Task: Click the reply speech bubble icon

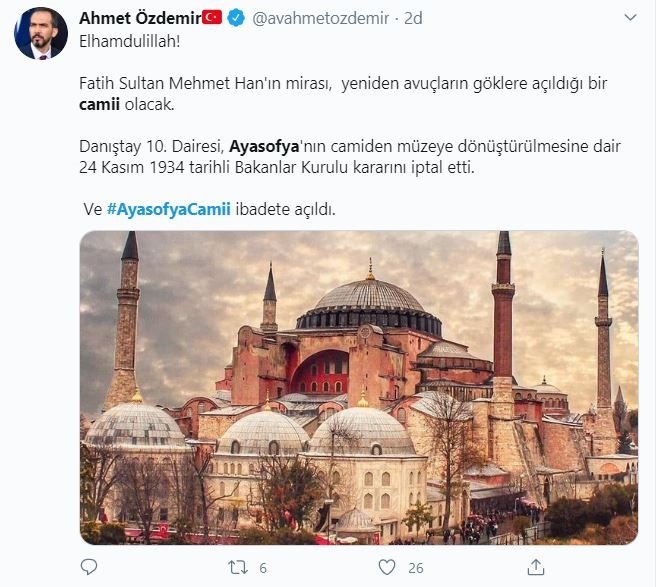Action: click(x=89, y=567)
